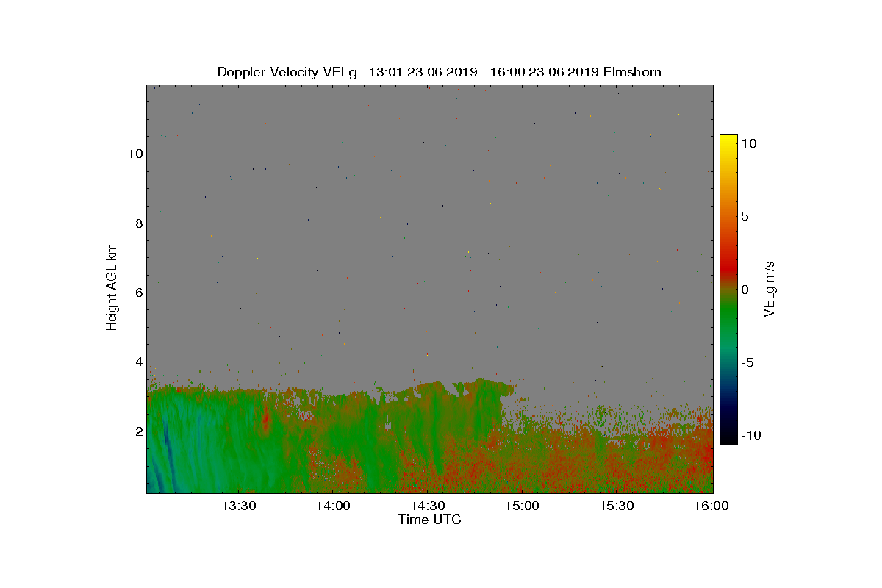Screen dimensions: 882x588
Task: Click the height tick label 6
Action: [137, 293]
